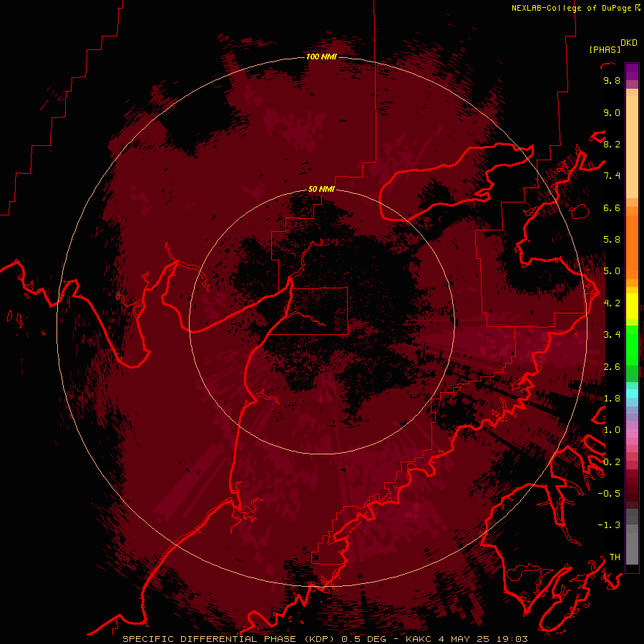
Task: Click the bright green segment of the color bar
Action: (x=632, y=345)
